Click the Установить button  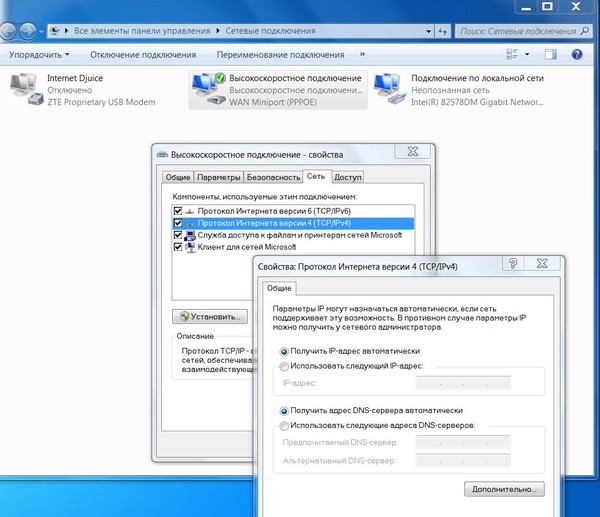pyautogui.click(x=210, y=317)
